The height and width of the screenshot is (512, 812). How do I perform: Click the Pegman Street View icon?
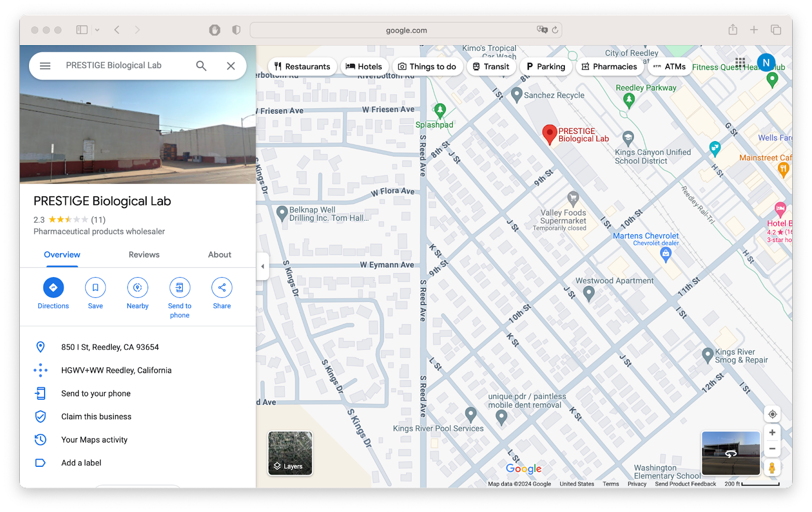pos(772,467)
